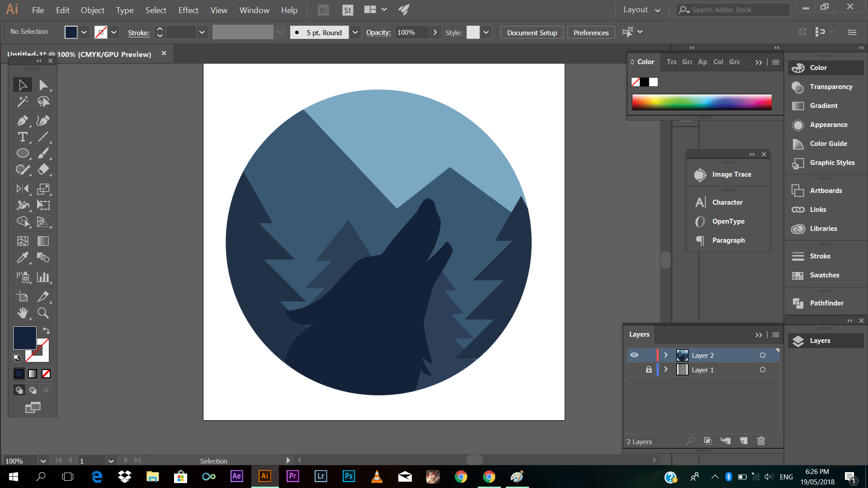Select the Reflect tool
Viewport: 868px width, 488px height.
23,189
